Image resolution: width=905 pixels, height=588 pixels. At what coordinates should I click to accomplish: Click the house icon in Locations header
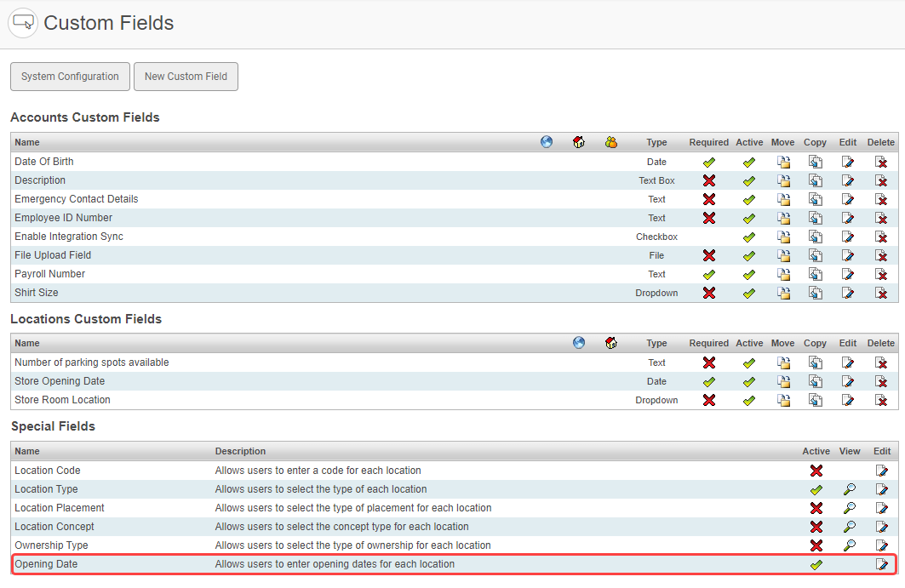(x=610, y=344)
